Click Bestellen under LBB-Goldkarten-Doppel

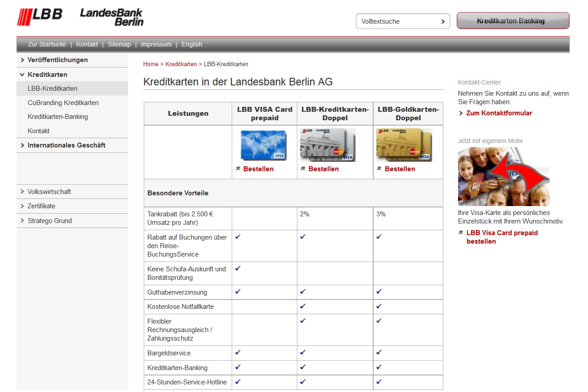pos(400,169)
